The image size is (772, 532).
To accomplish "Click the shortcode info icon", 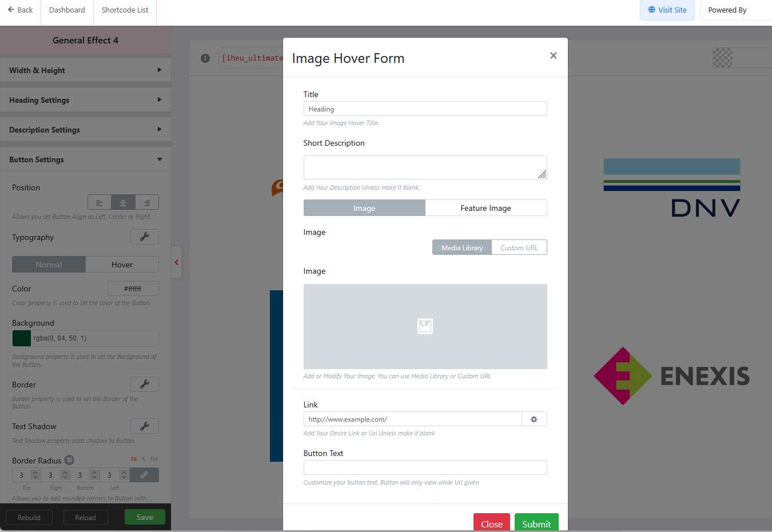I will 205,58.
